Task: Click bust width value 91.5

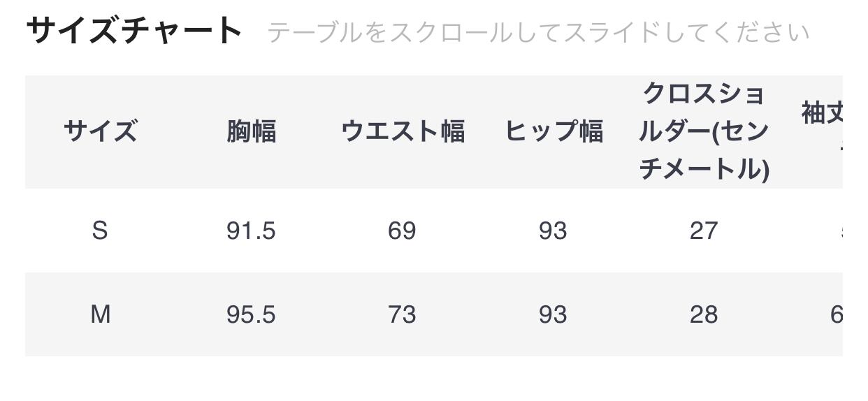Action: coord(251,231)
